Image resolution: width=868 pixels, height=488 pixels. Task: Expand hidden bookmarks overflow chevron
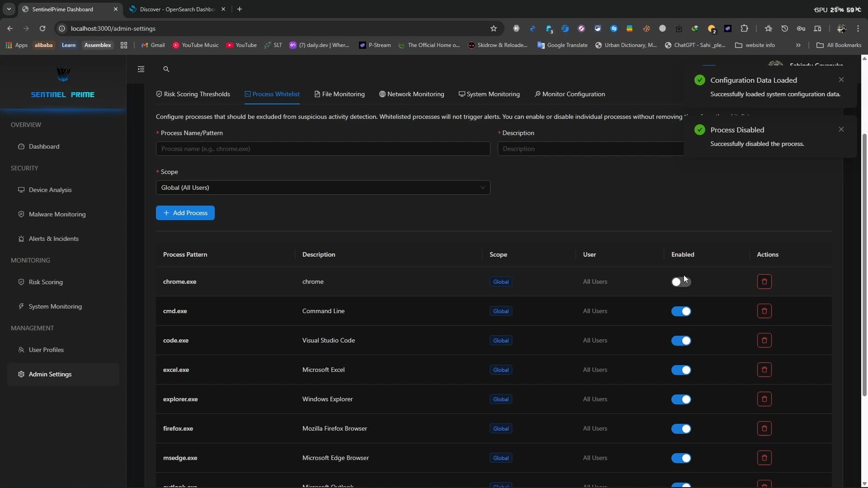(x=798, y=45)
